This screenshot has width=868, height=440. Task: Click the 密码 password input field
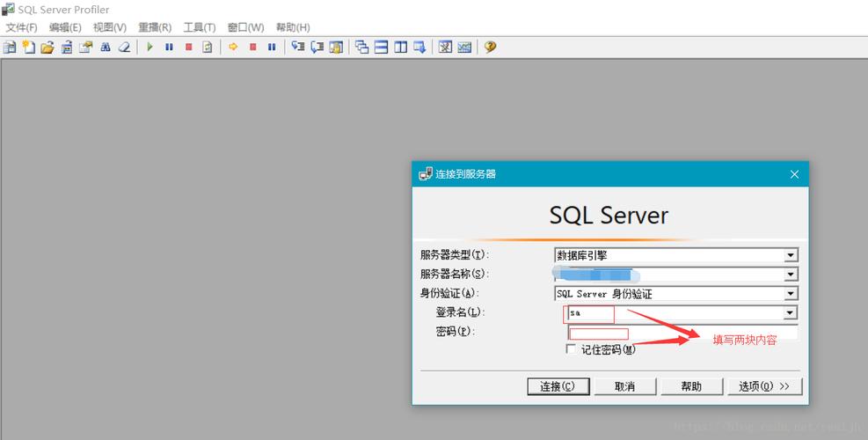[x=683, y=333]
